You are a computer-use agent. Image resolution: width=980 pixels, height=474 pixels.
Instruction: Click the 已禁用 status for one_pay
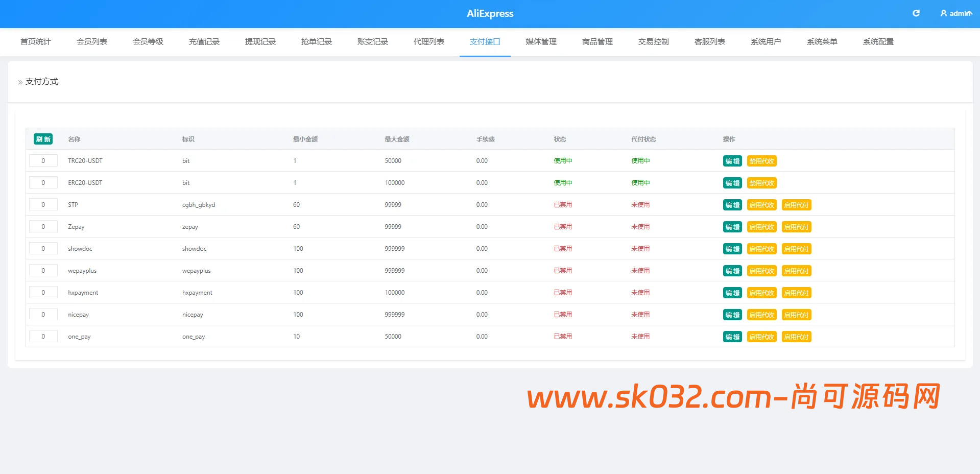[563, 336]
